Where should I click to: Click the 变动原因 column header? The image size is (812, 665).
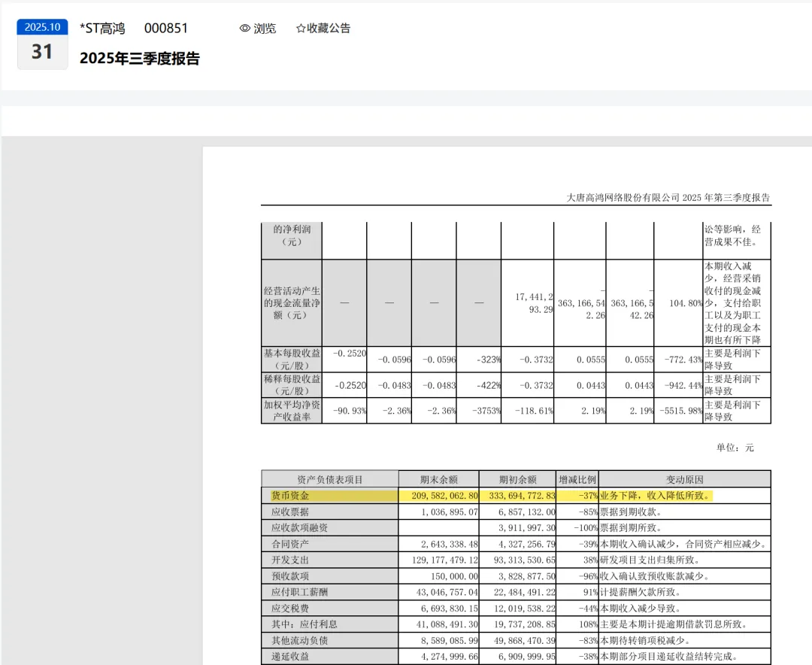coord(685,479)
